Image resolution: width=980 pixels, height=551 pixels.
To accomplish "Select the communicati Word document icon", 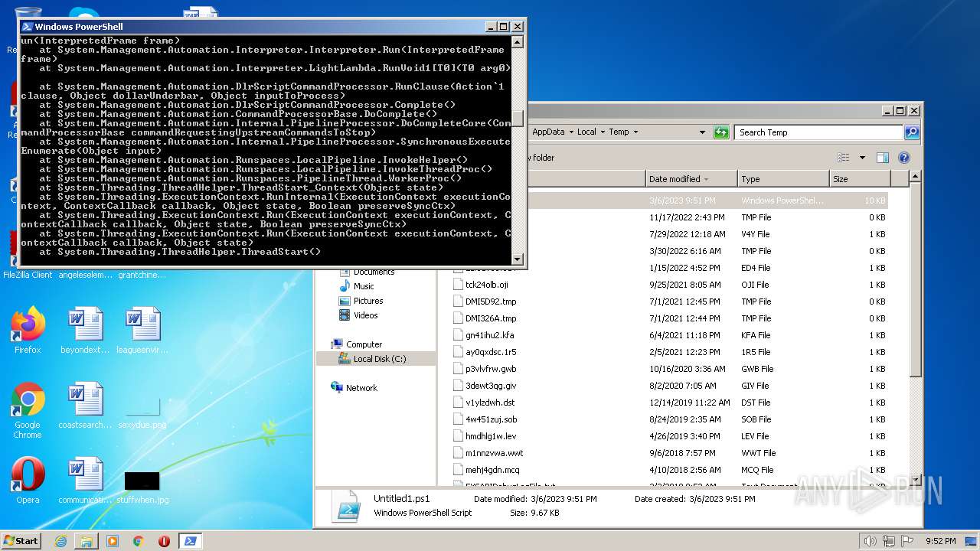I will pos(85,481).
